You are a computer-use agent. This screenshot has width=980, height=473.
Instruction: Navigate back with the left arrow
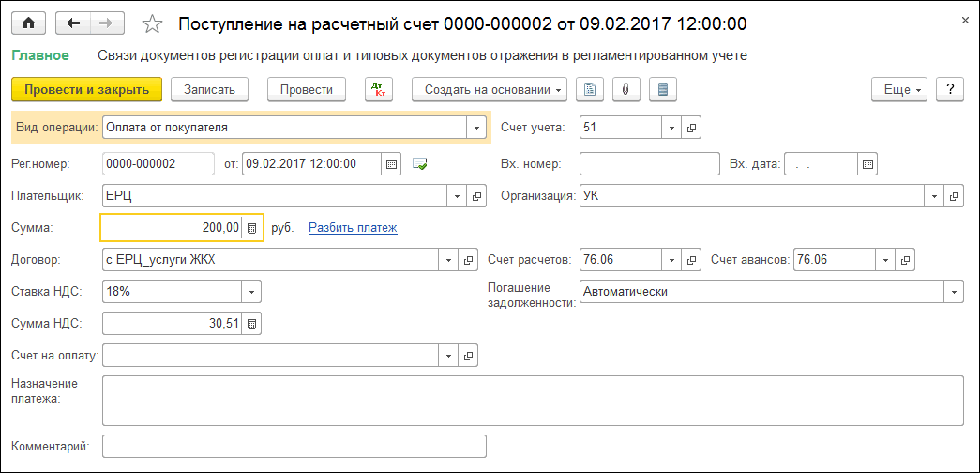click(74, 23)
